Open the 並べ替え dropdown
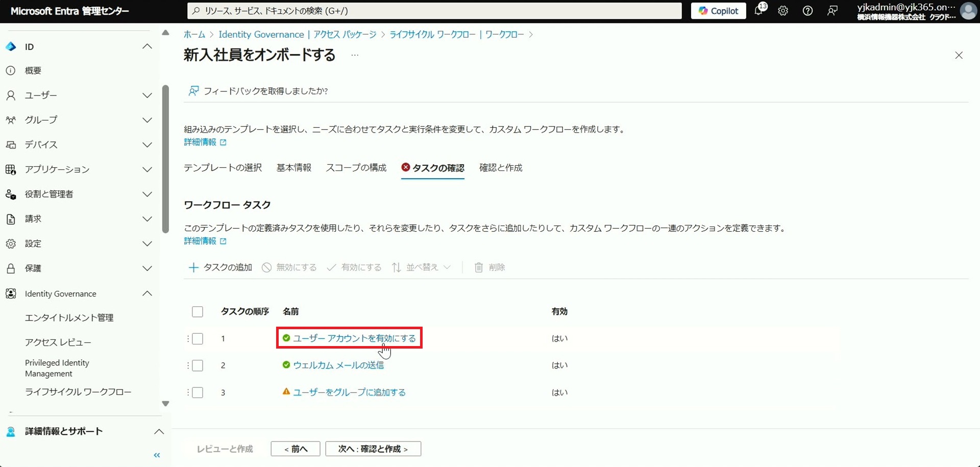 click(421, 267)
